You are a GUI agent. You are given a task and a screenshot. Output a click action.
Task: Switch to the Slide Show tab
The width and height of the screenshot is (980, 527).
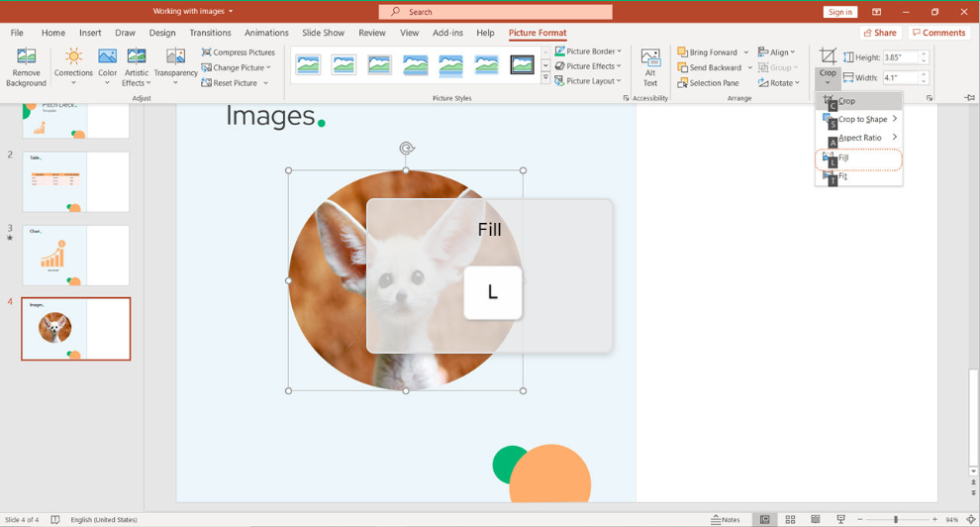323,33
